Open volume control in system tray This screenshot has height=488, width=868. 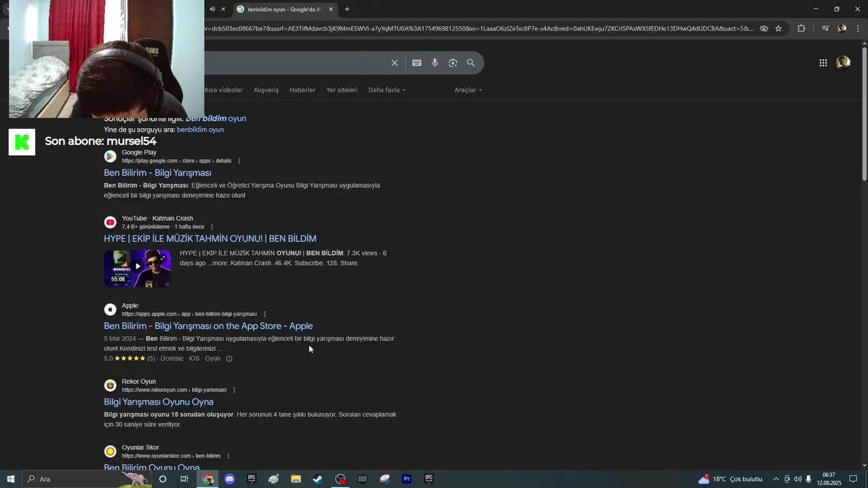coord(797,479)
